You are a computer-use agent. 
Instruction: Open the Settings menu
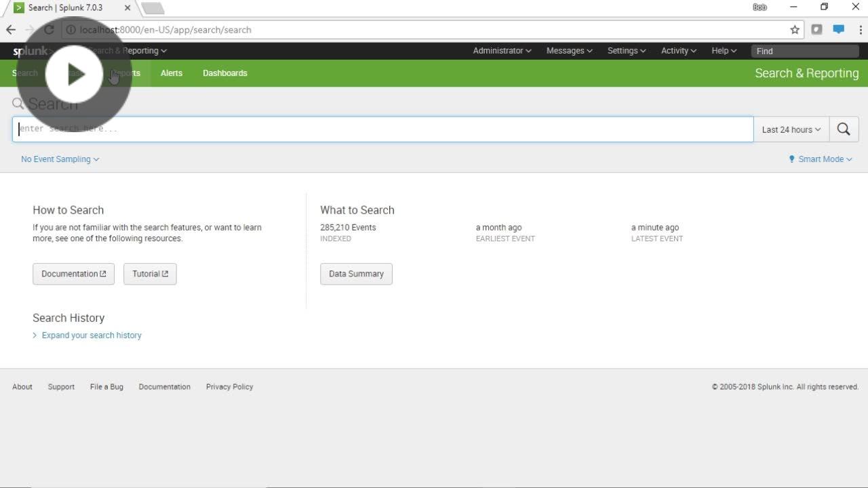point(626,51)
